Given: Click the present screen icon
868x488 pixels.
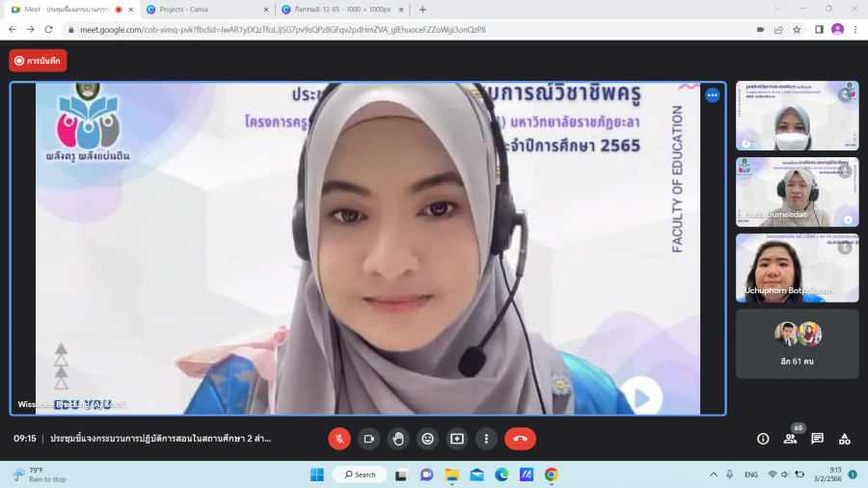Looking at the screenshot, I should tap(457, 439).
